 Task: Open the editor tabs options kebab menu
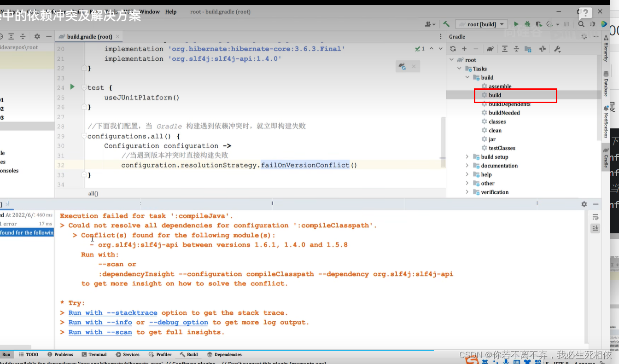(440, 37)
